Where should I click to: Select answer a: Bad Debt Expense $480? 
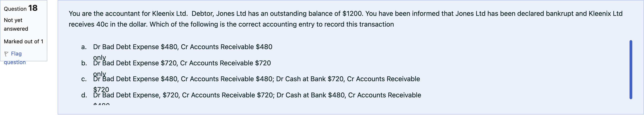point(182,47)
